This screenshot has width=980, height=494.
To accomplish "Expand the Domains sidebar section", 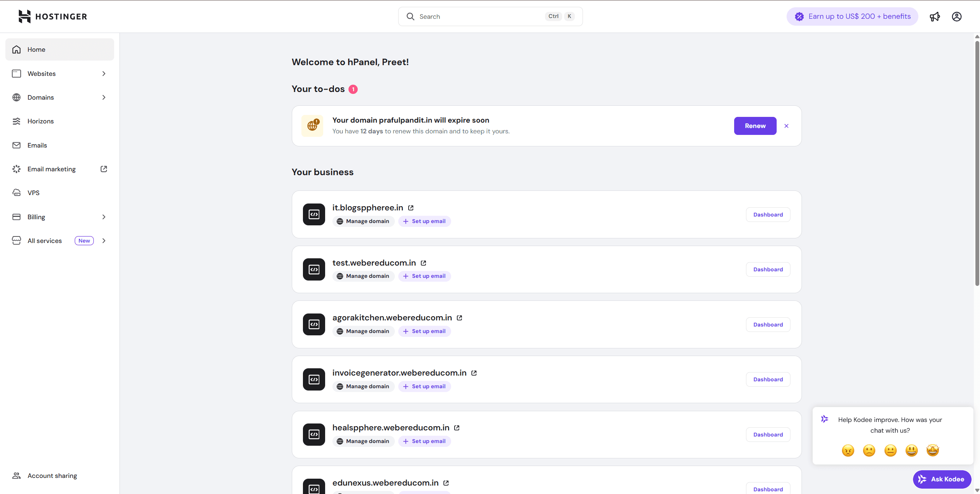I will pyautogui.click(x=104, y=97).
